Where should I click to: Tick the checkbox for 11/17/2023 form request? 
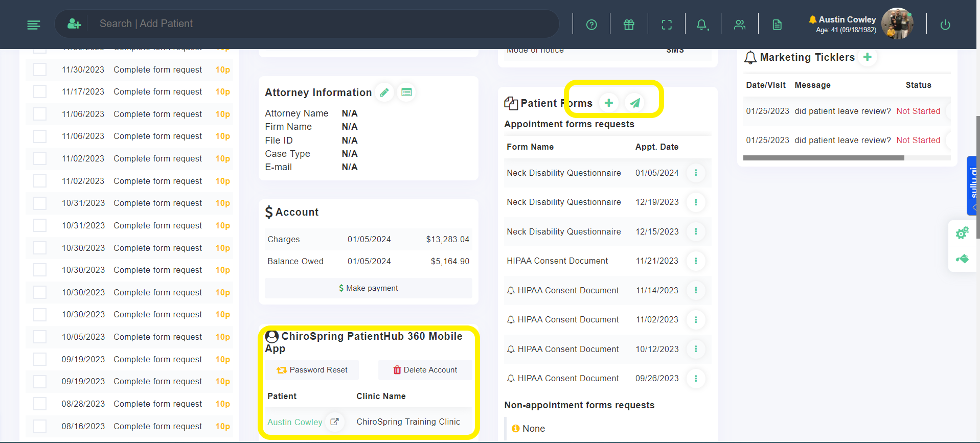[40, 91]
